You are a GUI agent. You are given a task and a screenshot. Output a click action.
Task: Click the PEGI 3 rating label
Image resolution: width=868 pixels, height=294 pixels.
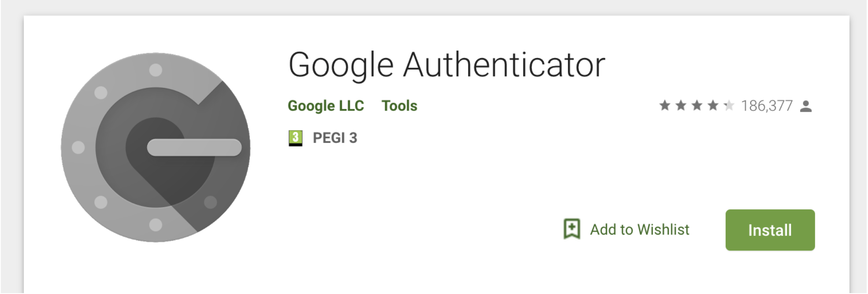335,138
